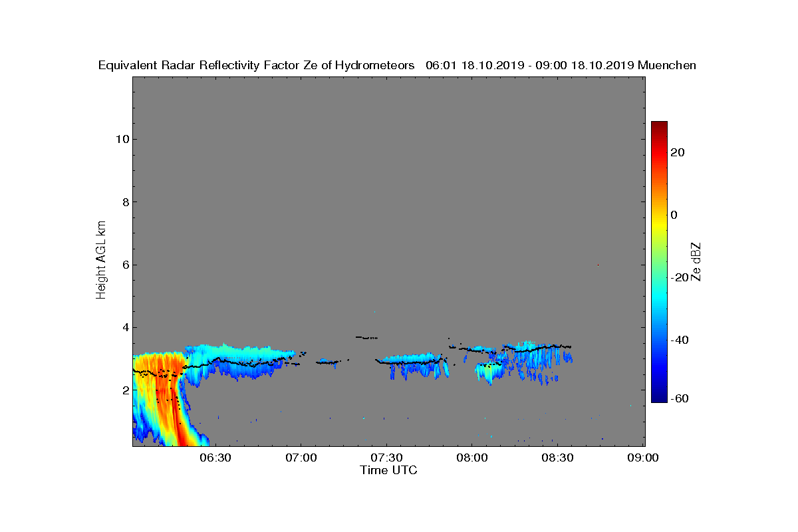Click the x-axis tick label '09:00'
Screen dimensions: 798x532
point(644,458)
